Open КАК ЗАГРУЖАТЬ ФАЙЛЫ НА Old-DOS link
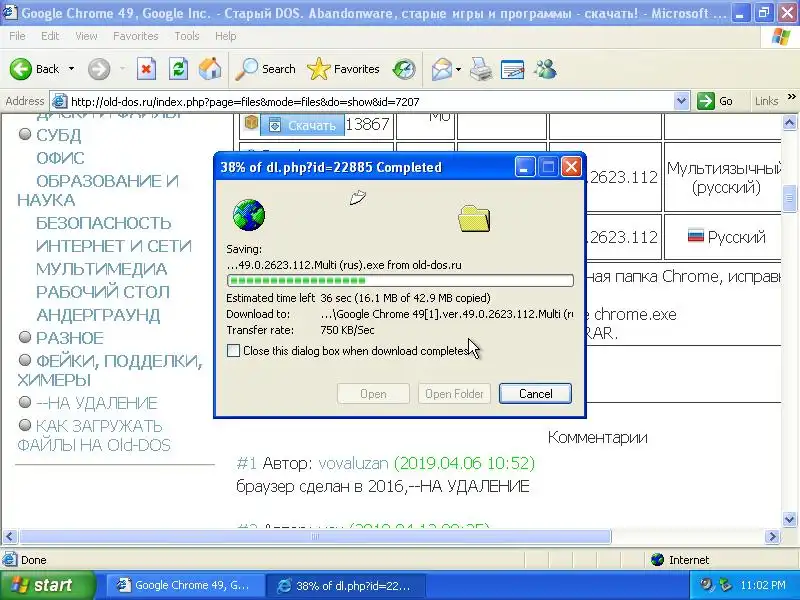Screen dimensions: 800x600 pyautogui.click(x=94, y=435)
